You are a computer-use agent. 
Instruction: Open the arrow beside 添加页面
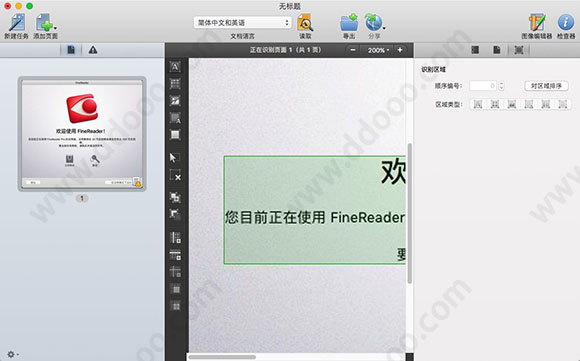point(55,28)
